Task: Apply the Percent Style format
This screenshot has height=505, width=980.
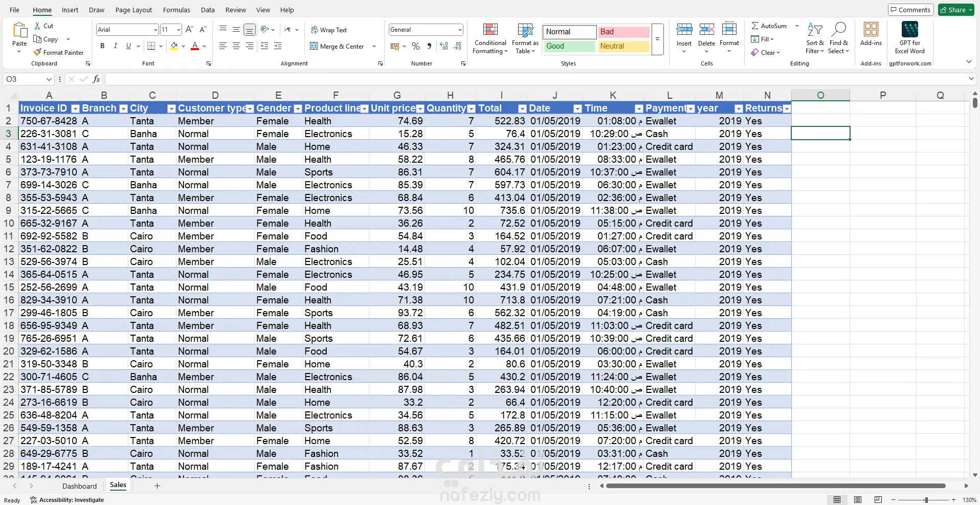Action: pyautogui.click(x=416, y=47)
